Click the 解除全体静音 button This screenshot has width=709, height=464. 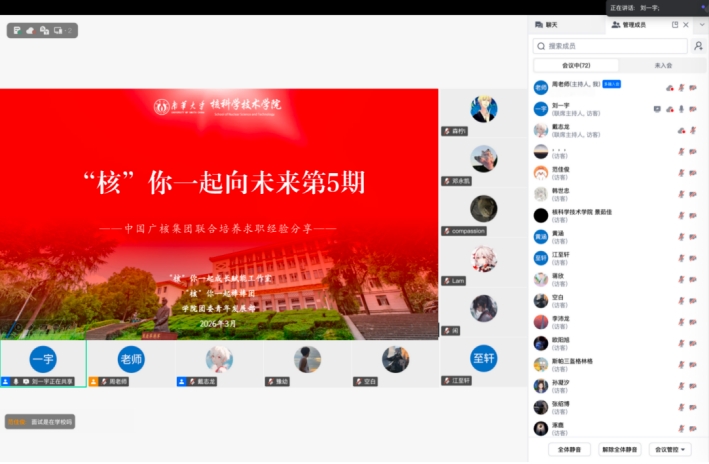tap(620, 449)
